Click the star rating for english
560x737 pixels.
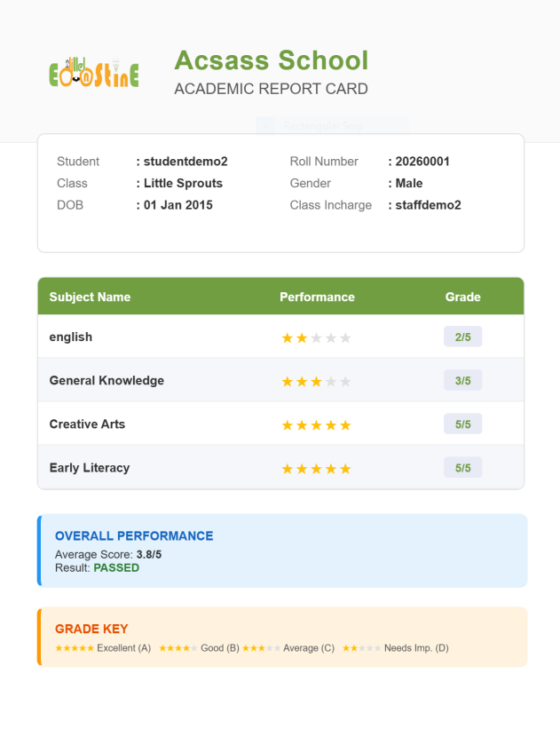(x=316, y=338)
